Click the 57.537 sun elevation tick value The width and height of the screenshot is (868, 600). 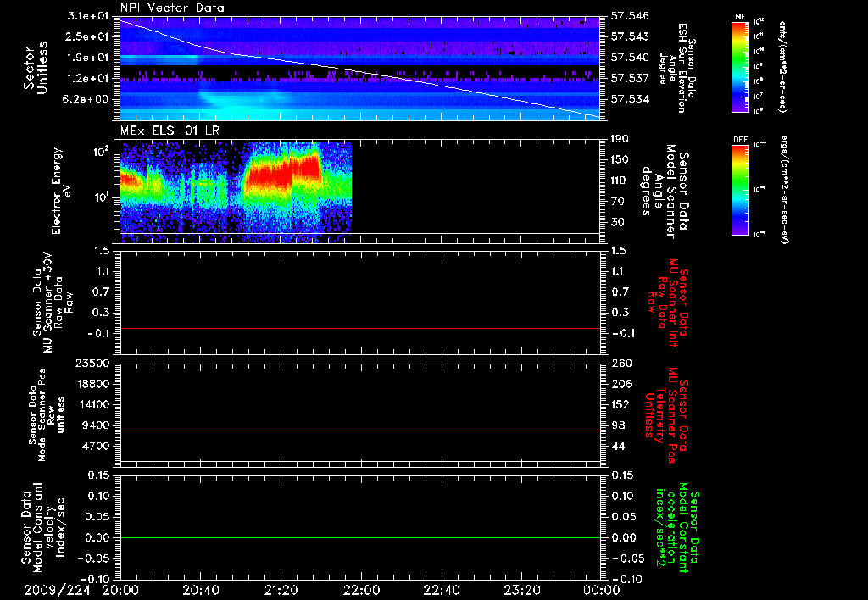coord(630,79)
